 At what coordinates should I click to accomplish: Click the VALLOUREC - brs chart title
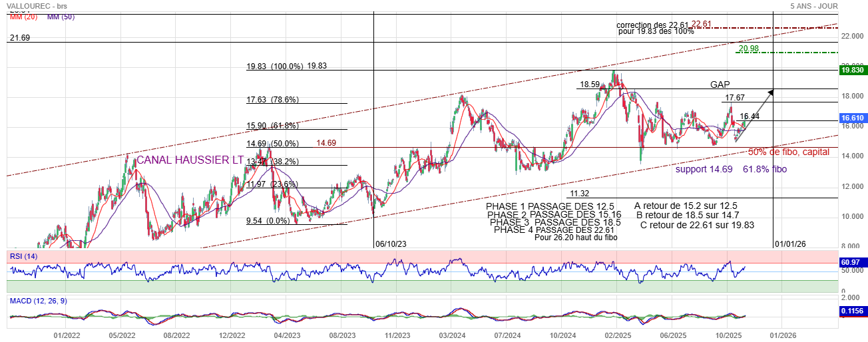coord(36,5)
